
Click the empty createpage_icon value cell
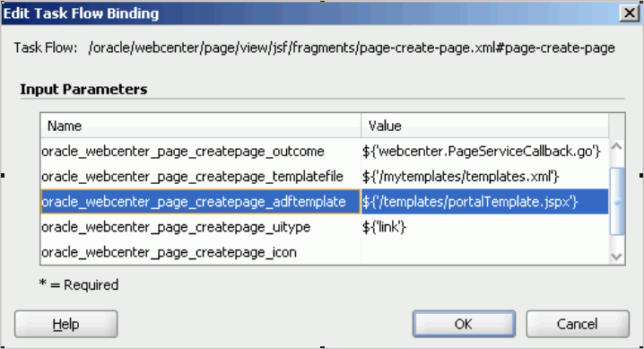[x=484, y=252]
